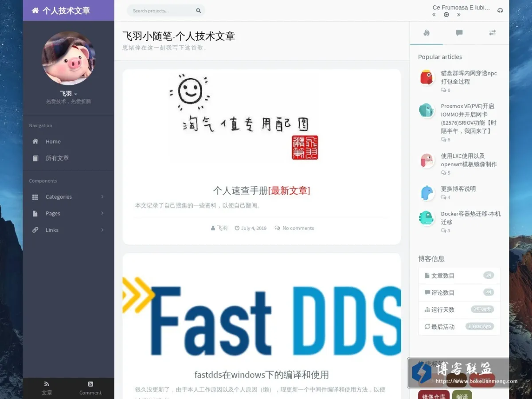
Task: Click green avatar of Docker容器热迁移 article
Action: 426,218
